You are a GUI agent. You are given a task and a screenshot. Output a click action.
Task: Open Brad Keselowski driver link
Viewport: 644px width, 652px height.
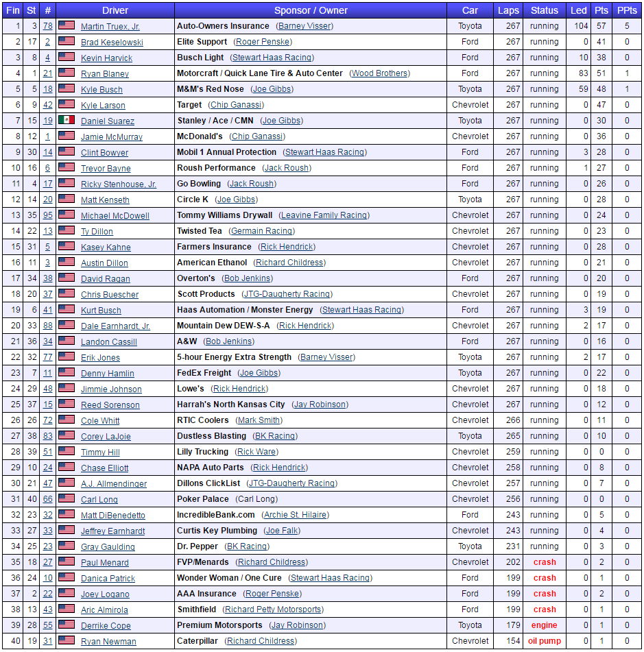(x=112, y=43)
